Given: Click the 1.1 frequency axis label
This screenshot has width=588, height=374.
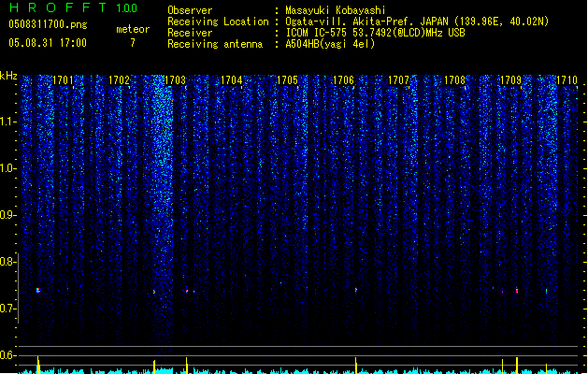Looking at the screenshot, I should (7, 122).
